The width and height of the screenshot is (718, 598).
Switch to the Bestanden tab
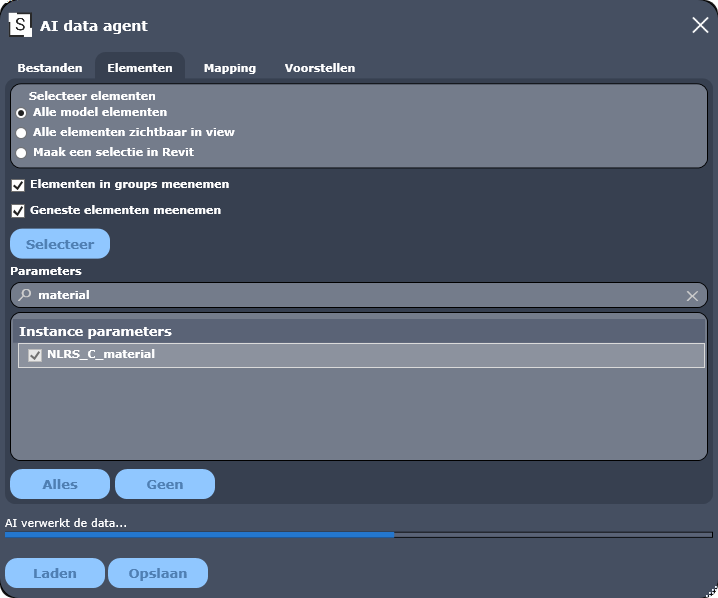[50, 68]
